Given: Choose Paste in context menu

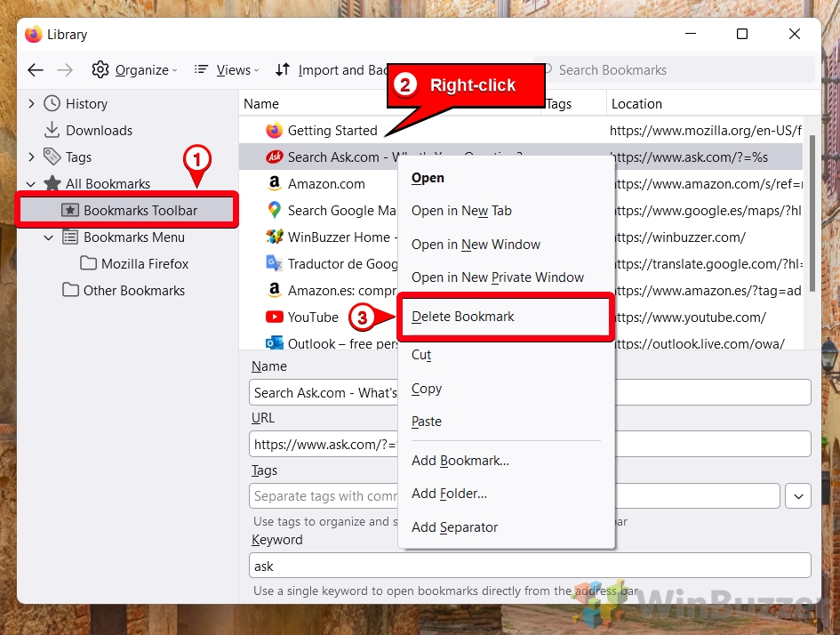Looking at the screenshot, I should [x=507, y=422].
